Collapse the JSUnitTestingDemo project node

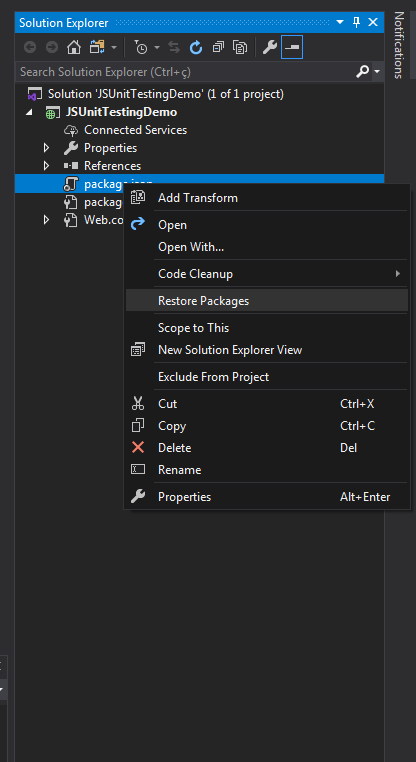tap(30, 112)
